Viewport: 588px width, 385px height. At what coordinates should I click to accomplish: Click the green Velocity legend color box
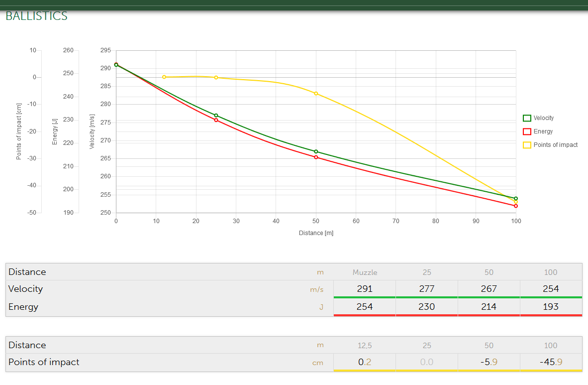527,118
